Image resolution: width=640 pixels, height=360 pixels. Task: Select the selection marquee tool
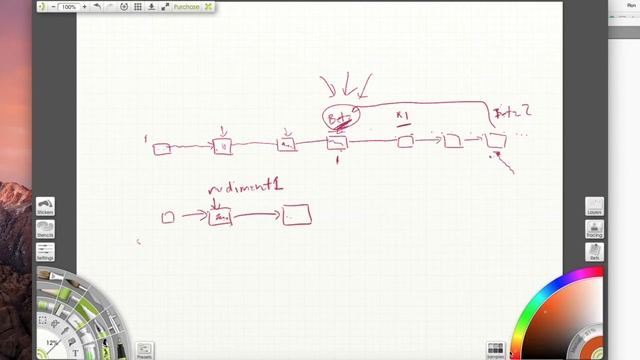click(x=42, y=320)
